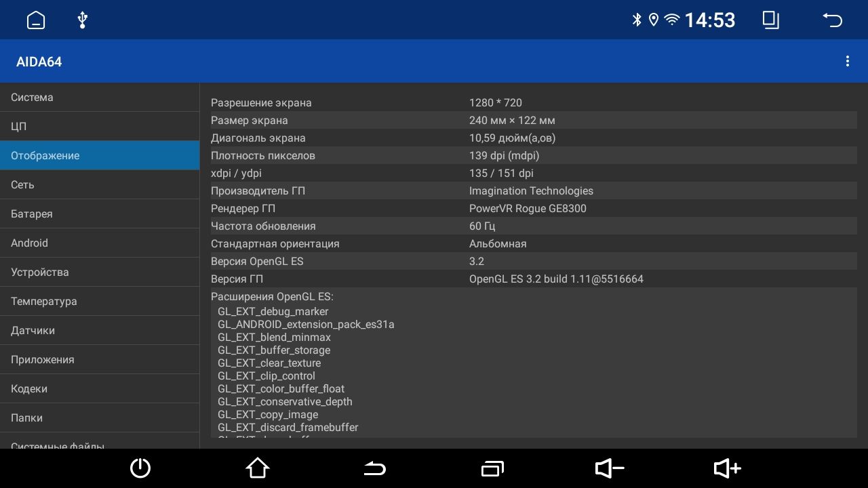Viewport: 868px width, 488px height.
Task: Open the Сеть section
Action: point(21,184)
